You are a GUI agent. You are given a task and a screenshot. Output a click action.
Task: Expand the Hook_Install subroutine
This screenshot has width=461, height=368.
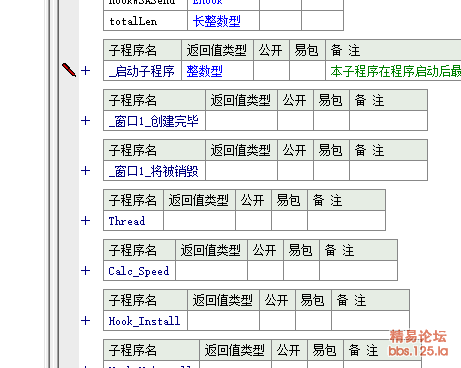[x=86, y=320]
